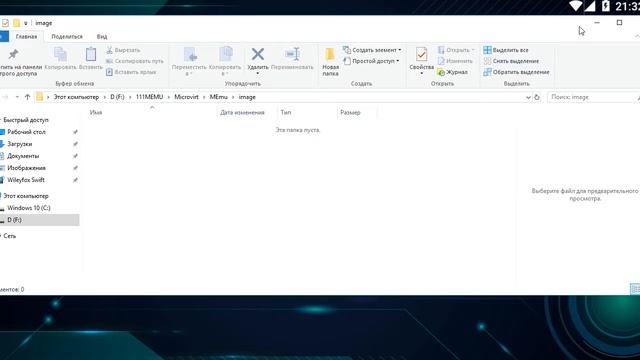Open Windows 10 (C:) drive
This screenshot has width=640, height=360.
click(x=29, y=208)
